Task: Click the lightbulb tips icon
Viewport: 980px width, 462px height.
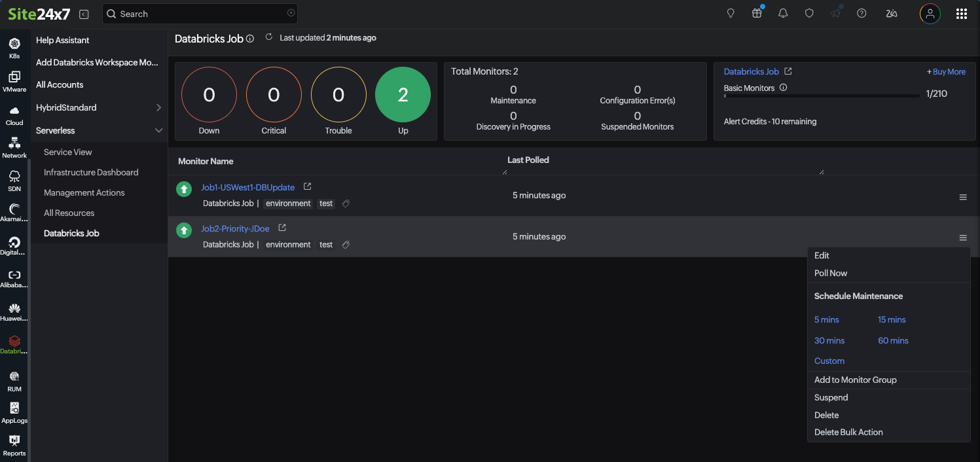Action: point(731,13)
